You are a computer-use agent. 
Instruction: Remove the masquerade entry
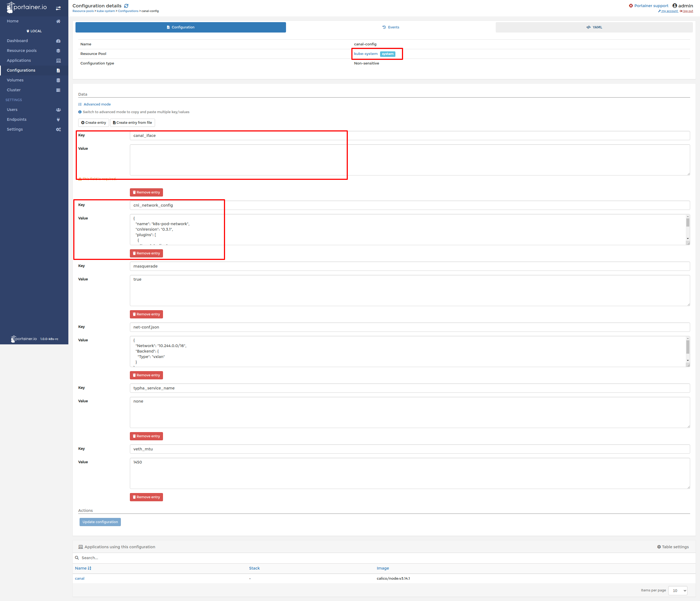tap(146, 314)
